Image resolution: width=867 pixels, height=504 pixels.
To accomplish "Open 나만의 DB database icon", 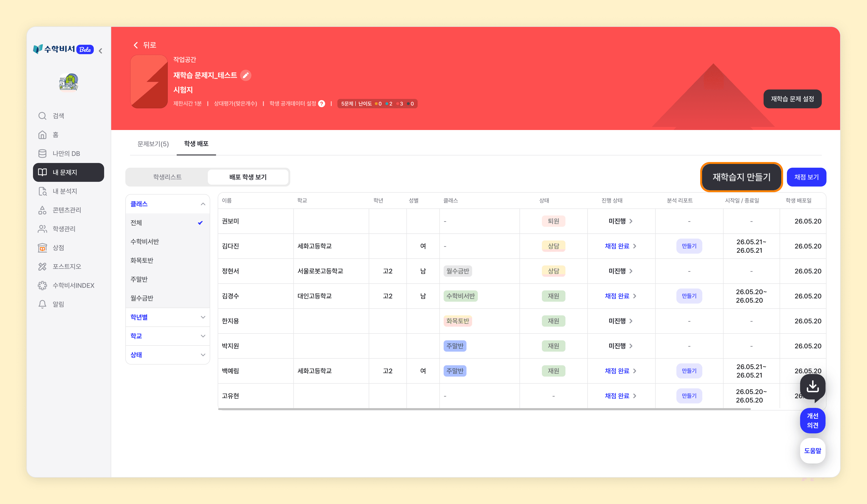I will tap(42, 153).
